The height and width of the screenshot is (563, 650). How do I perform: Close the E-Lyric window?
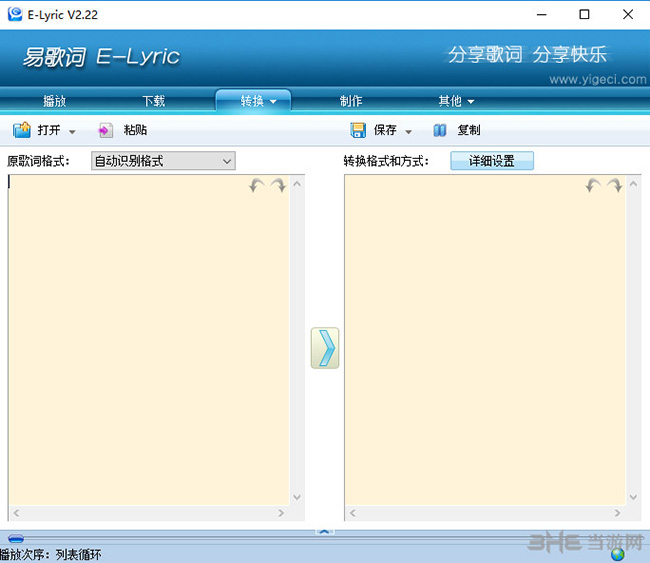coord(628,15)
